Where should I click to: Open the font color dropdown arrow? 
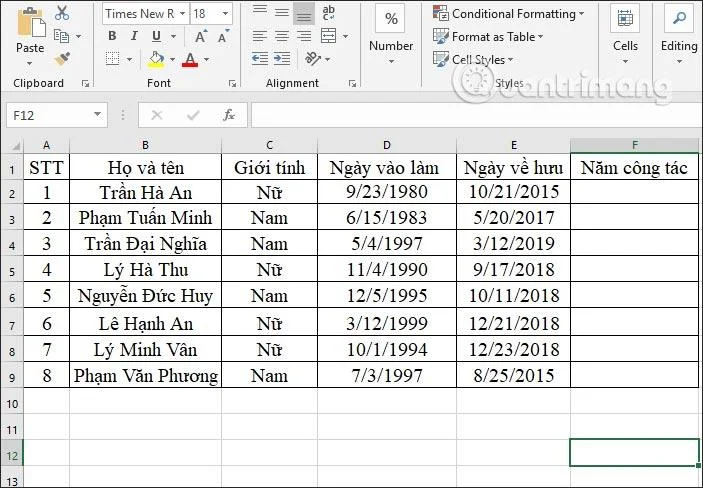click(x=206, y=59)
